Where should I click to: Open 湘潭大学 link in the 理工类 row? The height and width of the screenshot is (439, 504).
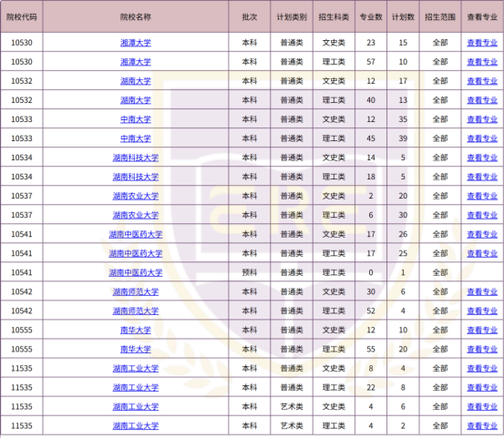coord(135,62)
